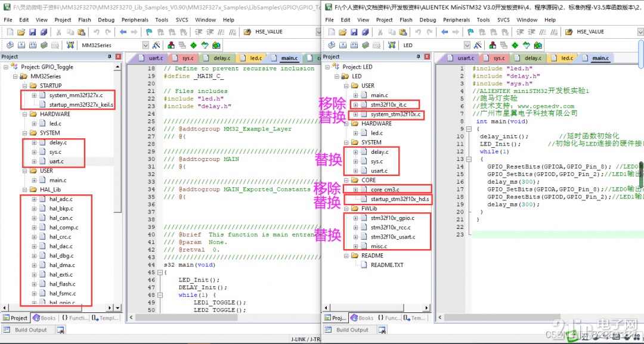Open Manage Project Items in LED window

493,45
